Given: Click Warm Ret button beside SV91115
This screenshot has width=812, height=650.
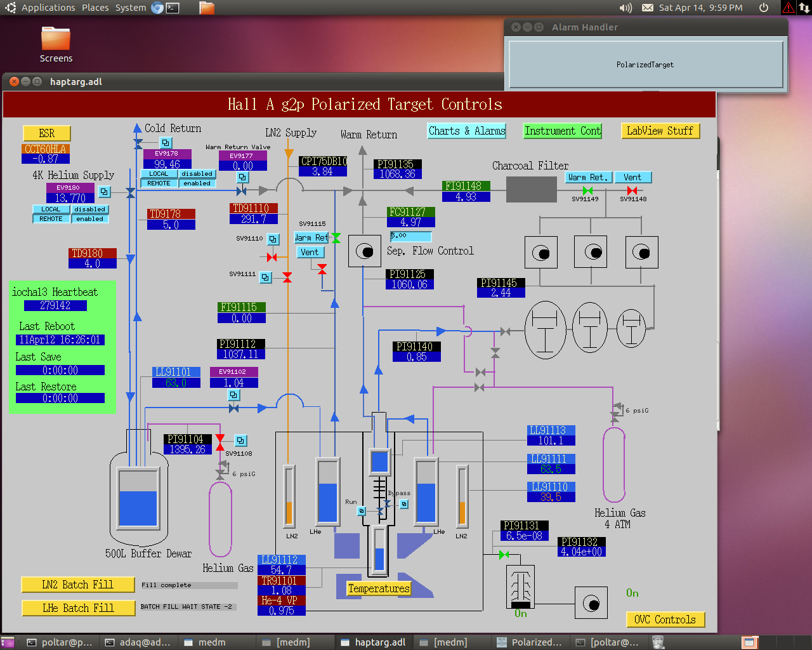Looking at the screenshot, I should click(x=311, y=237).
